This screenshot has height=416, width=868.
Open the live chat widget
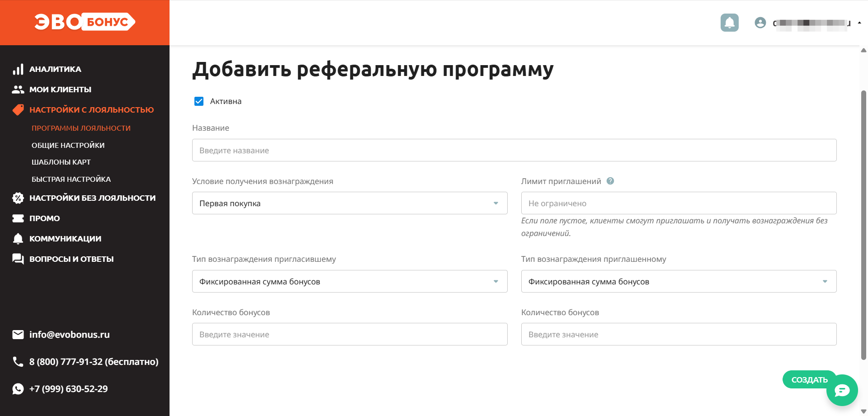point(842,390)
